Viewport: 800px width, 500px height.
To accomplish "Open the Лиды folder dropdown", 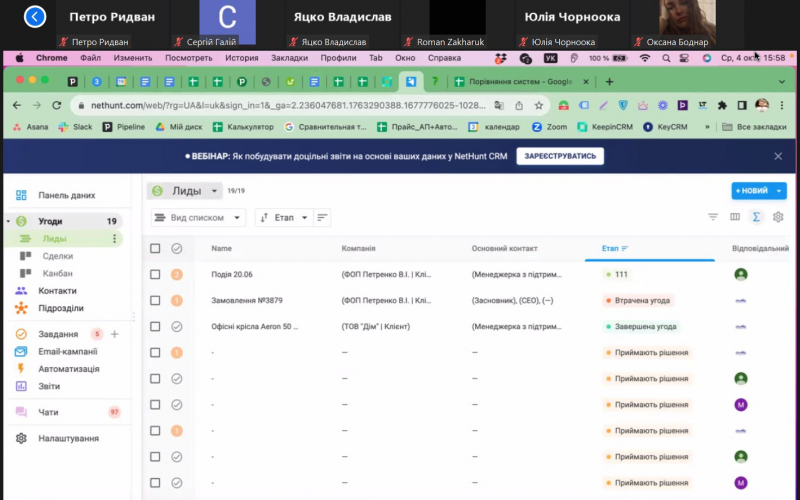I will (x=185, y=191).
